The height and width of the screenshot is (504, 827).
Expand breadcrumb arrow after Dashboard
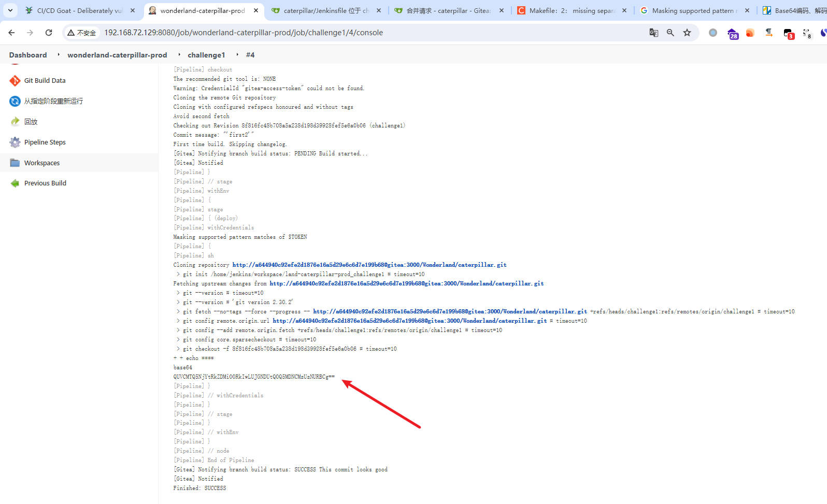58,54
